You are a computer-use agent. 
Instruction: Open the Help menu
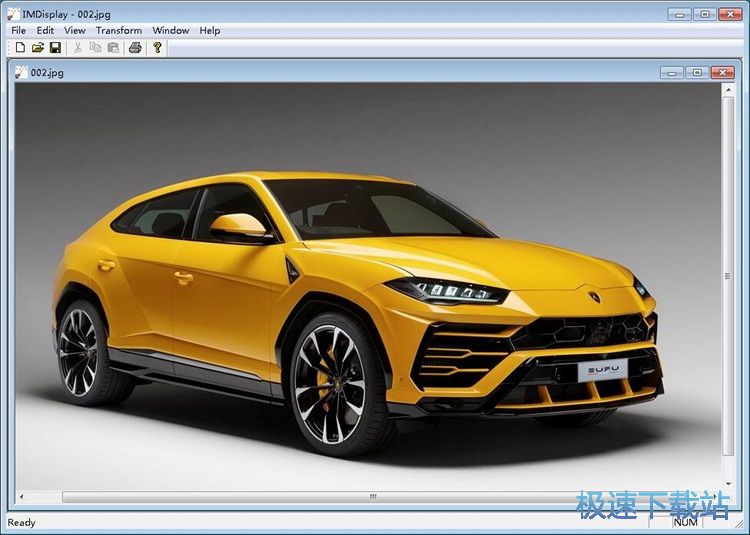point(210,30)
